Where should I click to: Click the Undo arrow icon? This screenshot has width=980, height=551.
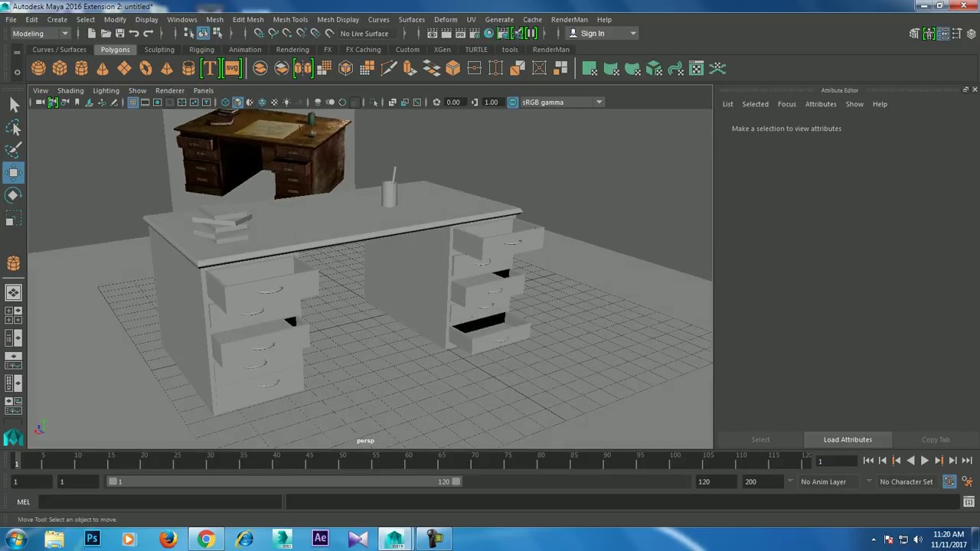click(x=134, y=34)
